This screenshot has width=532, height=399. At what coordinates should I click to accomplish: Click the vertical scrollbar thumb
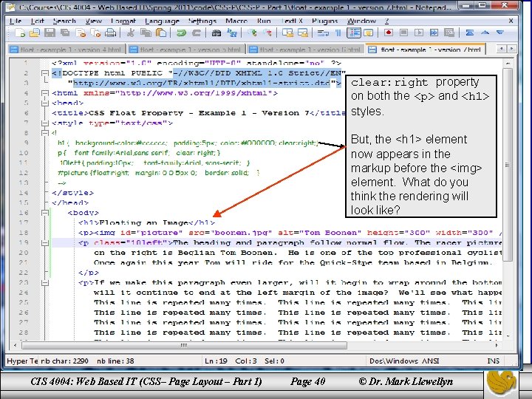pyautogui.click(x=507, y=165)
